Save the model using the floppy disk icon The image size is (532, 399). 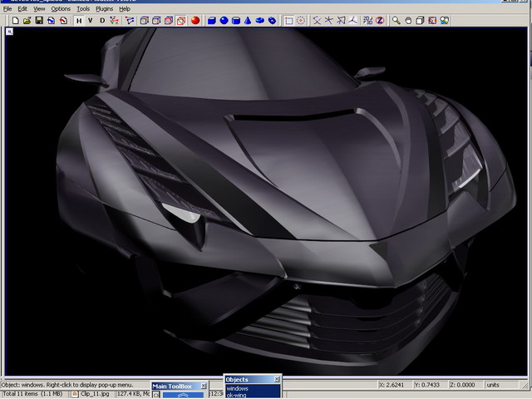(39, 20)
